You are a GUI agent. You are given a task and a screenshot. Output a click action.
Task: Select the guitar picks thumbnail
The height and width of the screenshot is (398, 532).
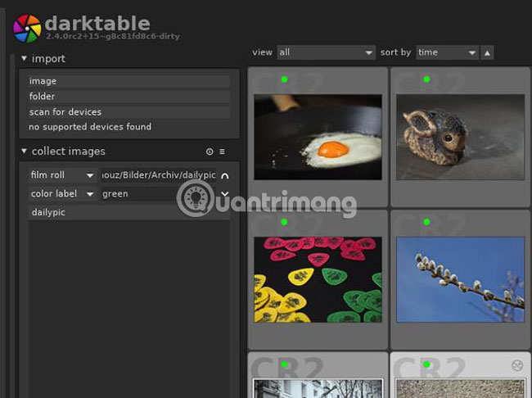[x=318, y=278]
